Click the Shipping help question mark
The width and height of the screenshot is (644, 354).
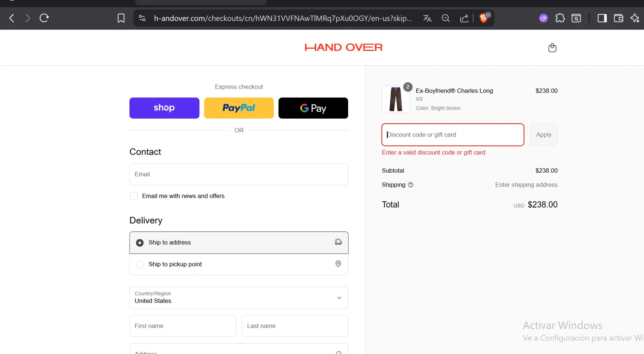(x=410, y=185)
